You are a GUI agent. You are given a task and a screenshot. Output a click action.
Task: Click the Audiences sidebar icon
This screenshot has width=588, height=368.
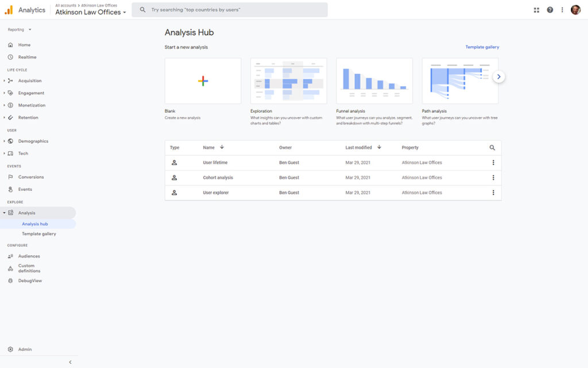click(x=10, y=256)
